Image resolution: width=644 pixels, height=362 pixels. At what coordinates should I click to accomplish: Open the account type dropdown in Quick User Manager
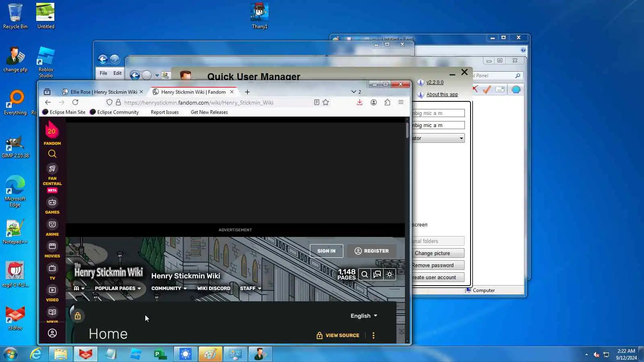[438, 138]
